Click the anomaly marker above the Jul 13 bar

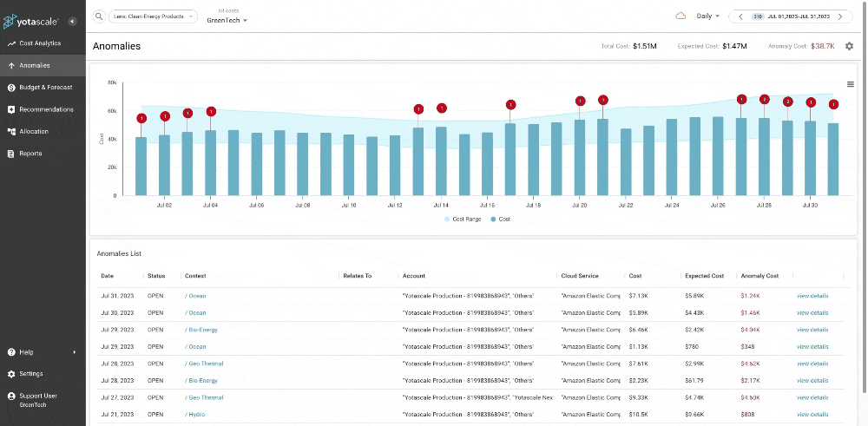point(418,109)
